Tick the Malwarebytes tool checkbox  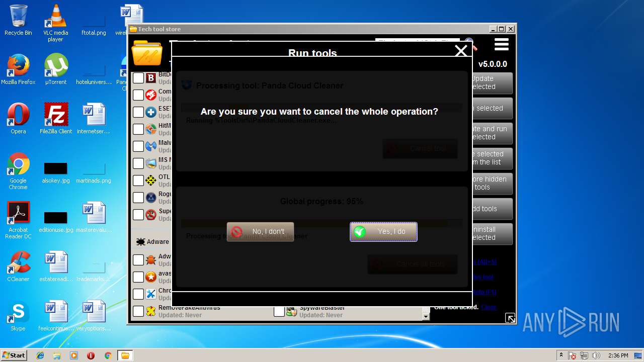(x=138, y=146)
